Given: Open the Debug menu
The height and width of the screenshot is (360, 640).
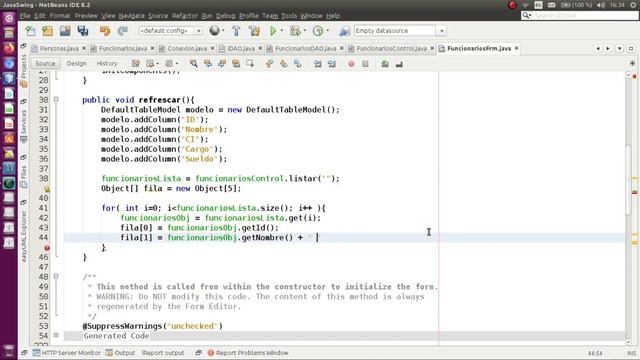Looking at the screenshot, I should point(225,16).
